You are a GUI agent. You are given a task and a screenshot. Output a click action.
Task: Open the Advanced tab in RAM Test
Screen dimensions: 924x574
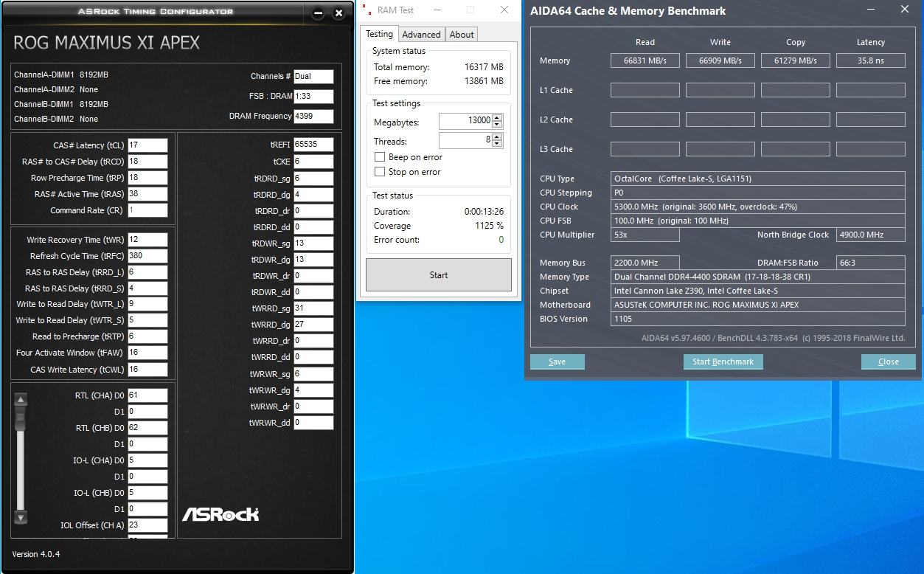(421, 35)
